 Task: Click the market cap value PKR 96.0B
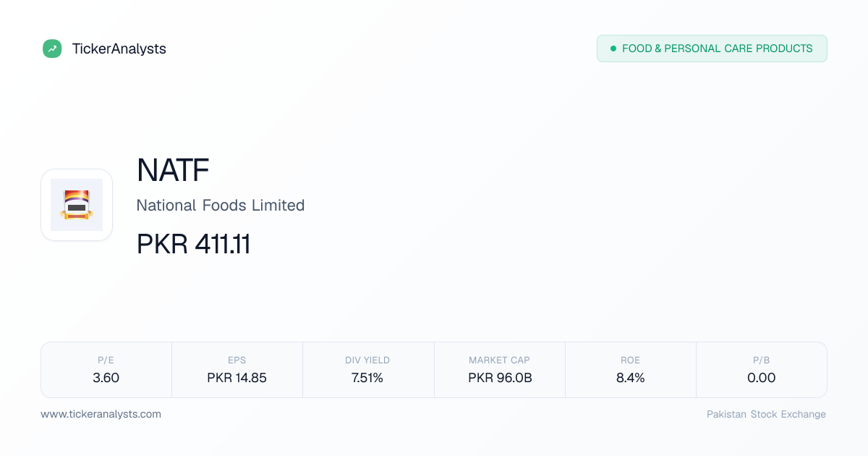coord(500,378)
